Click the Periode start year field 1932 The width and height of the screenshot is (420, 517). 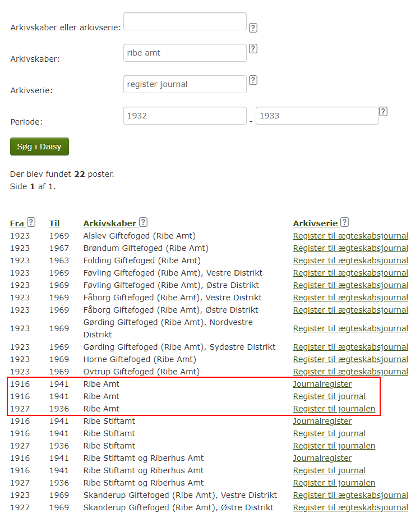185,116
